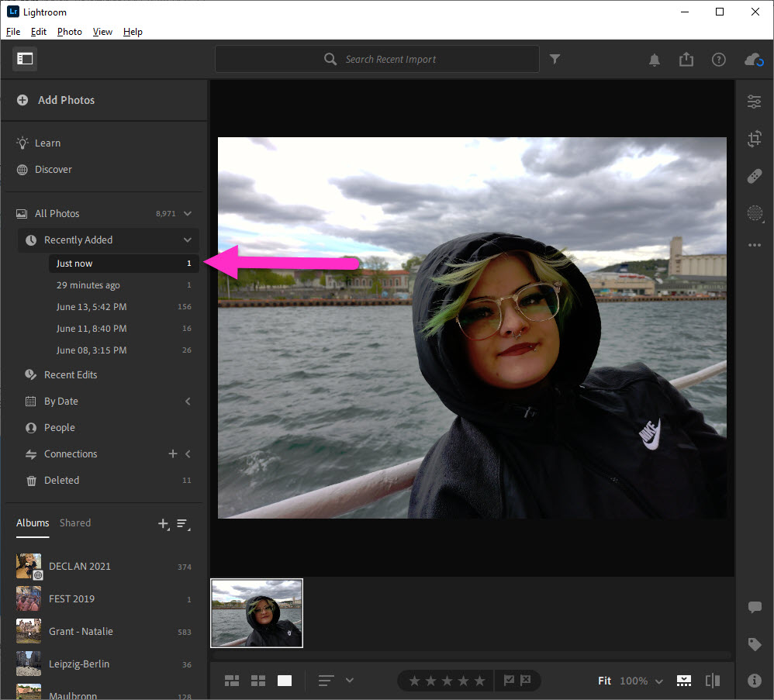Flag the photo as a pick
The height and width of the screenshot is (700, 774).
[x=509, y=681]
